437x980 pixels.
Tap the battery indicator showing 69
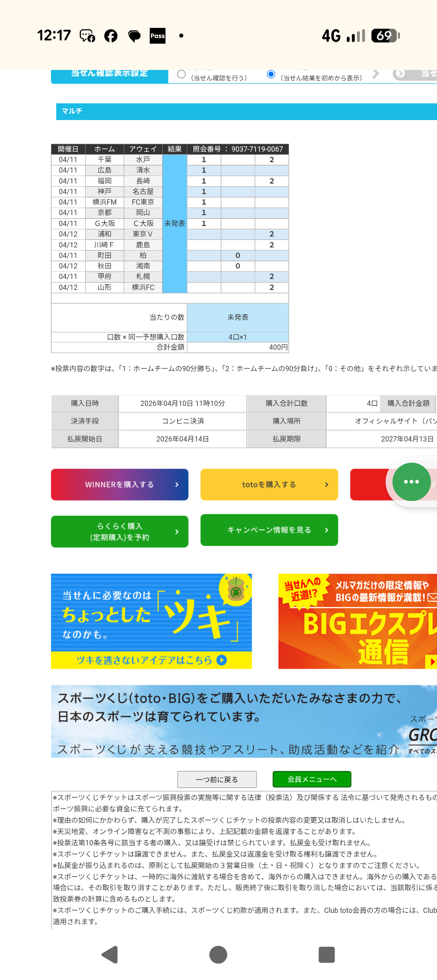385,36
